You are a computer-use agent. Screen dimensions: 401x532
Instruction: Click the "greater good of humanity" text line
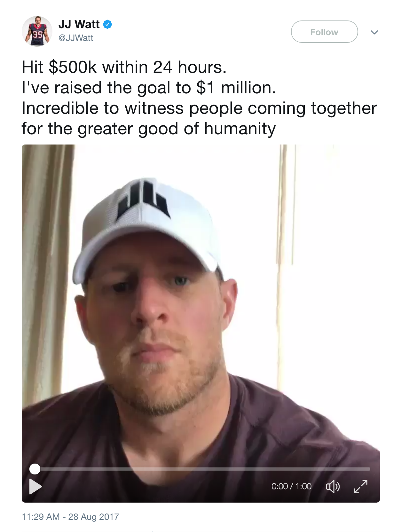[x=149, y=129]
